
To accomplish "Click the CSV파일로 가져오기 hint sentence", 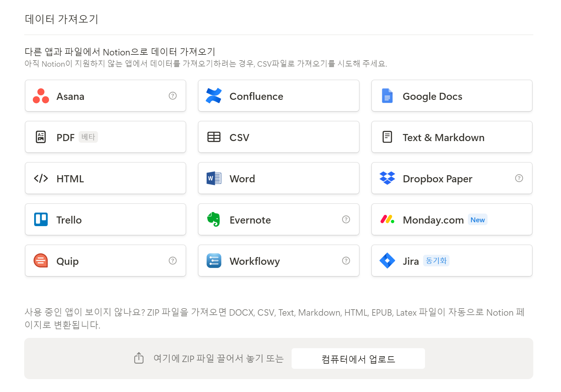I will [206, 63].
